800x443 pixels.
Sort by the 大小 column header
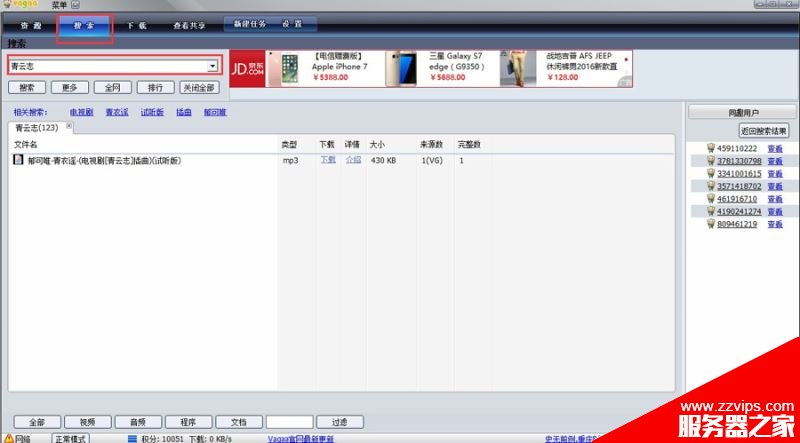[377, 145]
